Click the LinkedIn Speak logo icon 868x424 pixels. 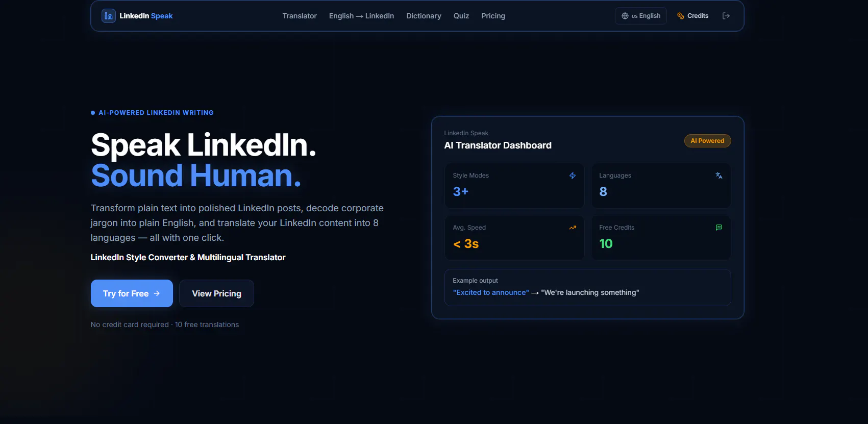108,16
